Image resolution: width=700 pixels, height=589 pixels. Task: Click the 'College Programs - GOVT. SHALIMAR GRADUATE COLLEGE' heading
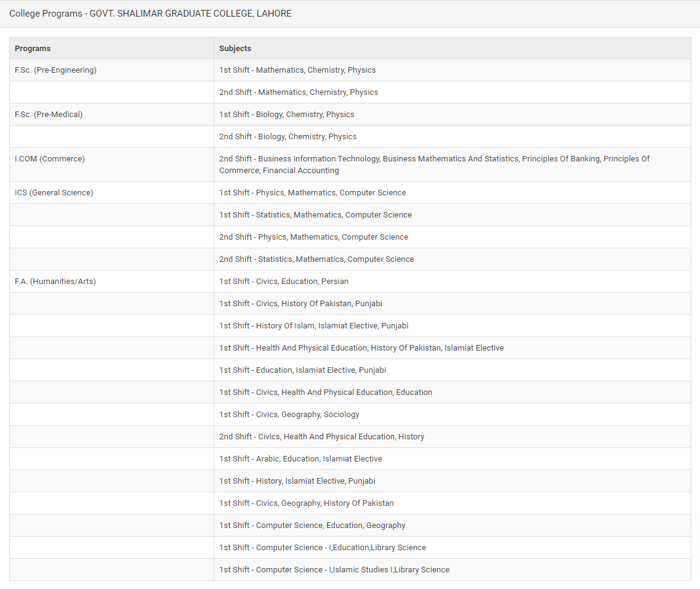click(x=150, y=14)
